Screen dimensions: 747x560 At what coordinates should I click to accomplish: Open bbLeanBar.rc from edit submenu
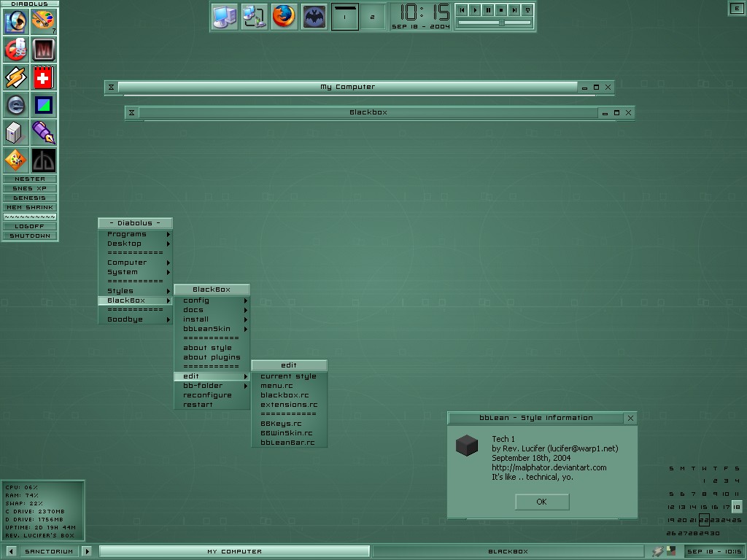pos(289,443)
